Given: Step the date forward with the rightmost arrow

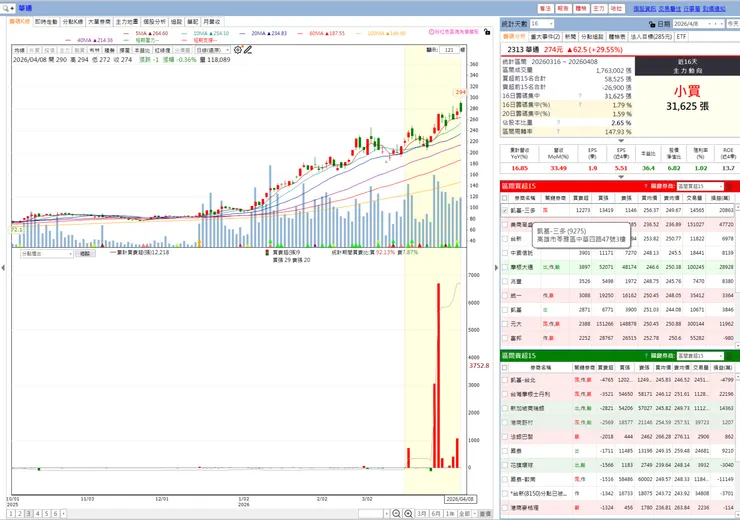Looking at the screenshot, I should pyautogui.click(x=722, y=24).
